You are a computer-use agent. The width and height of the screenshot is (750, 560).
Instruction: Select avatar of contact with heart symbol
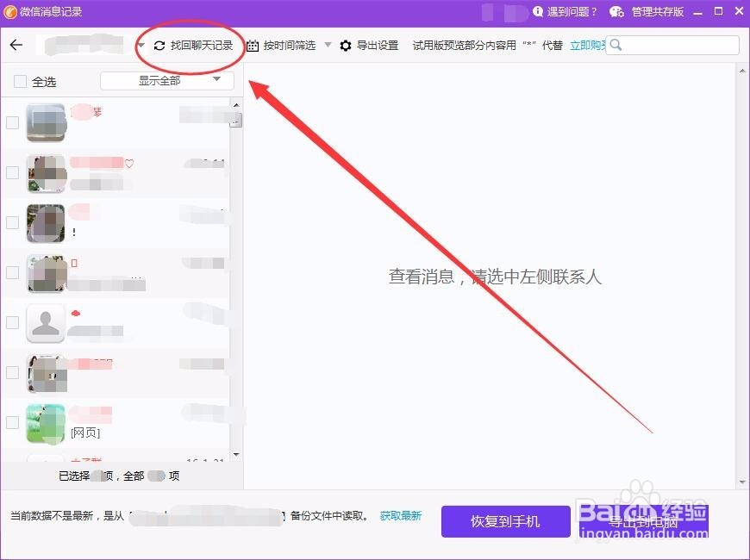tap(46, 173)
